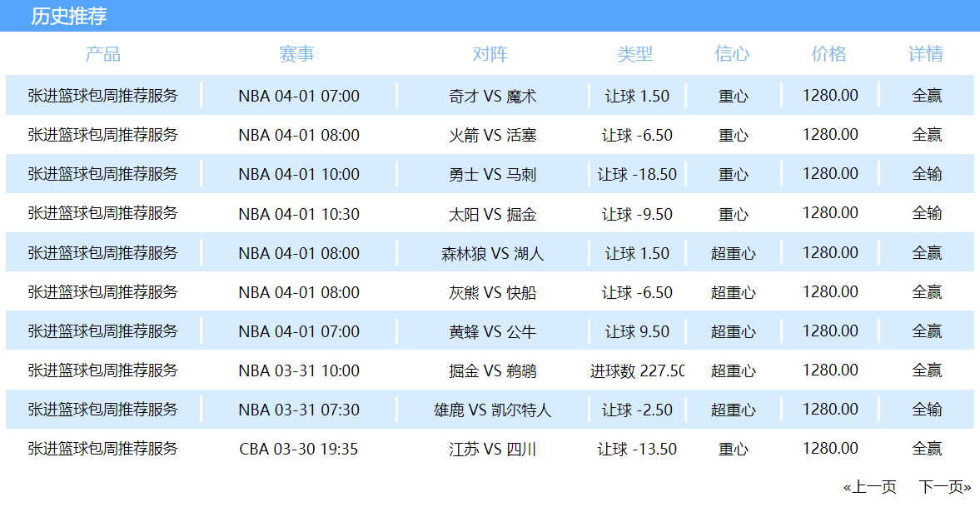Click the 信心 column header
Screen dimensions: 980x512
(732, 54)
